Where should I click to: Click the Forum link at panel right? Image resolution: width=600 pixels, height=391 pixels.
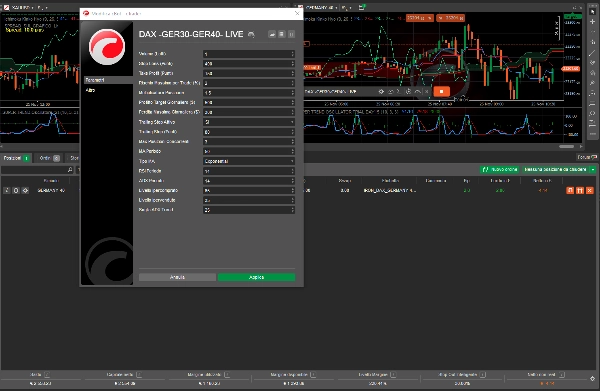[x=587, y=157]
